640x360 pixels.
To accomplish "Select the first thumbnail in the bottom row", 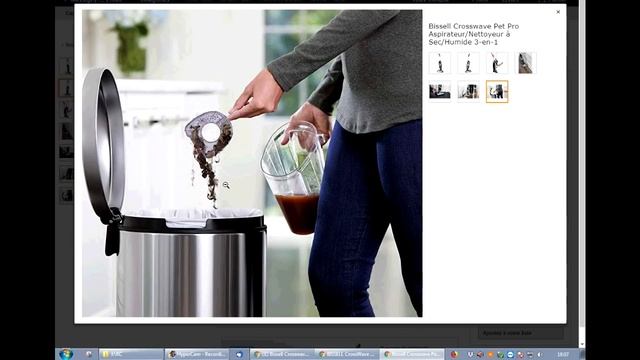I will pos(440,91).
